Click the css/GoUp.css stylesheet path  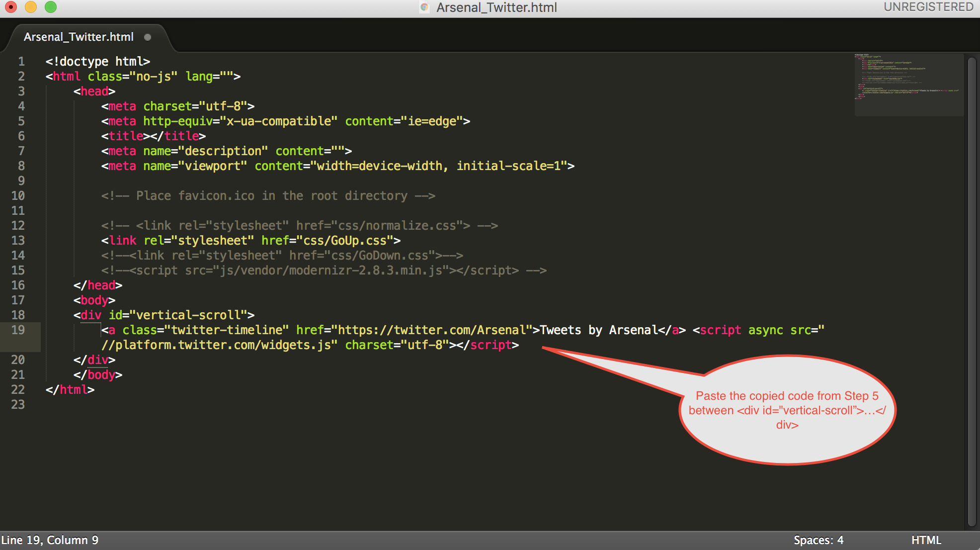click(345, 241)
